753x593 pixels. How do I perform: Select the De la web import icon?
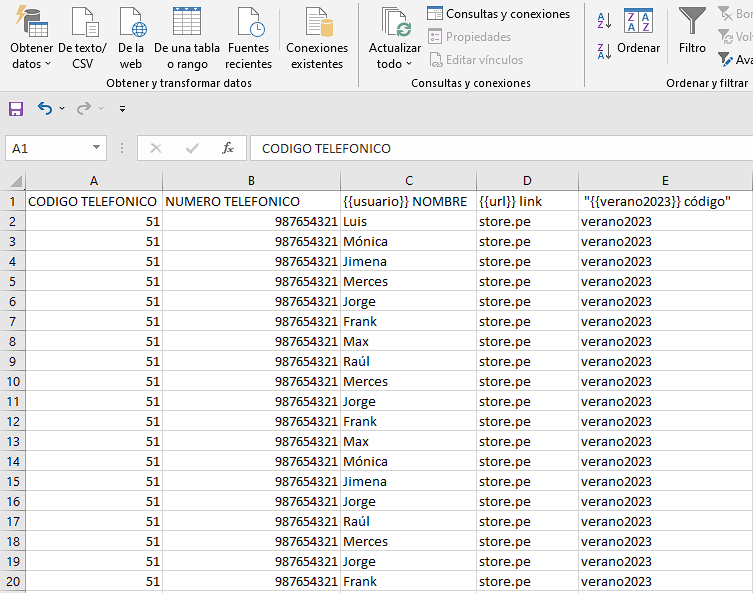tap(131, 24)
